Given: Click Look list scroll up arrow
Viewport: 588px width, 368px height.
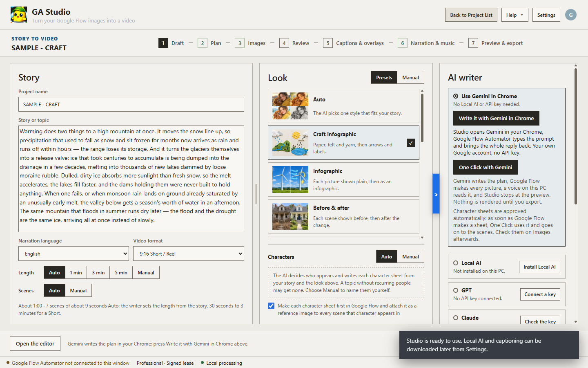Looking at the screenshot, I should pyautogui.click(x=422, y=91).
